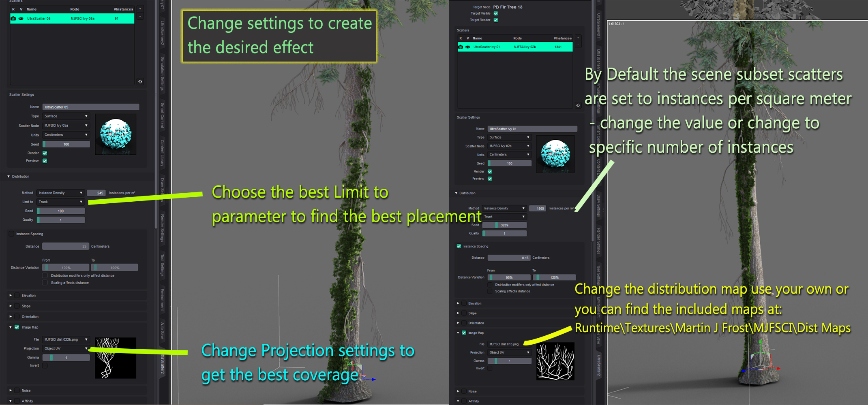
Task: Toggle the eye icon for UltraScatter Ivy 01
Action: pyautogui.click(x=468, y=47)
